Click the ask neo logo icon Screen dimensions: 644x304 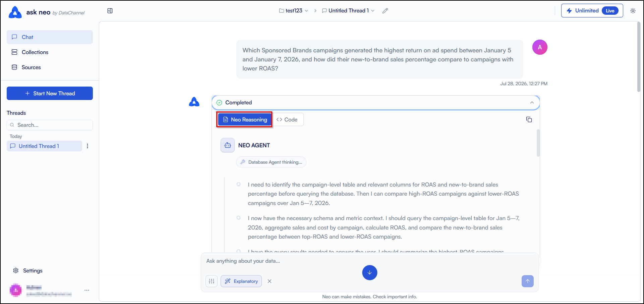15,12
